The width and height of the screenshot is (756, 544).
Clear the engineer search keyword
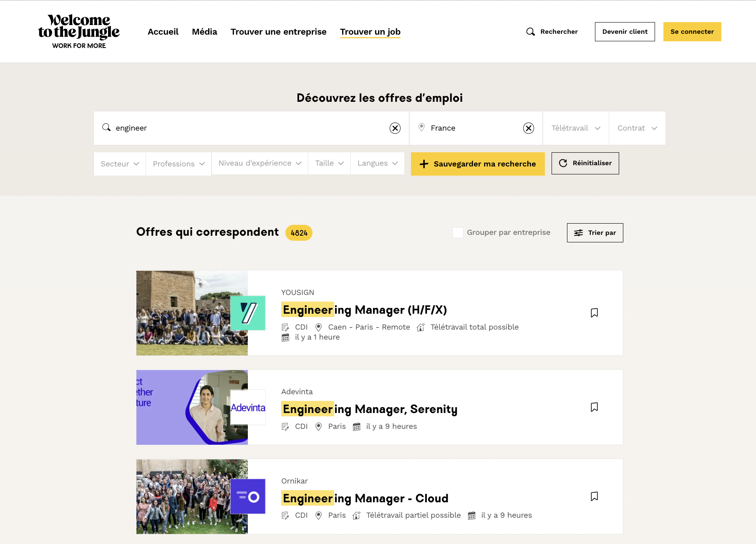[x=395, y=128]
